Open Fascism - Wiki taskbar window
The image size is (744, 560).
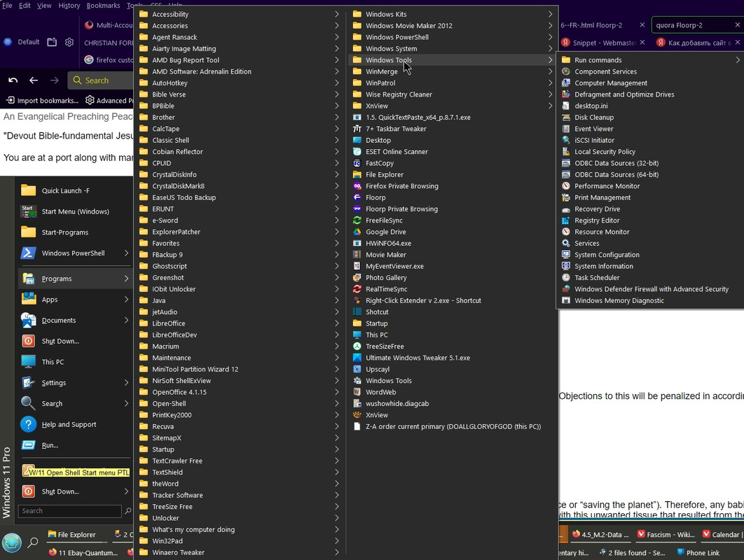(x=666, y=534)
